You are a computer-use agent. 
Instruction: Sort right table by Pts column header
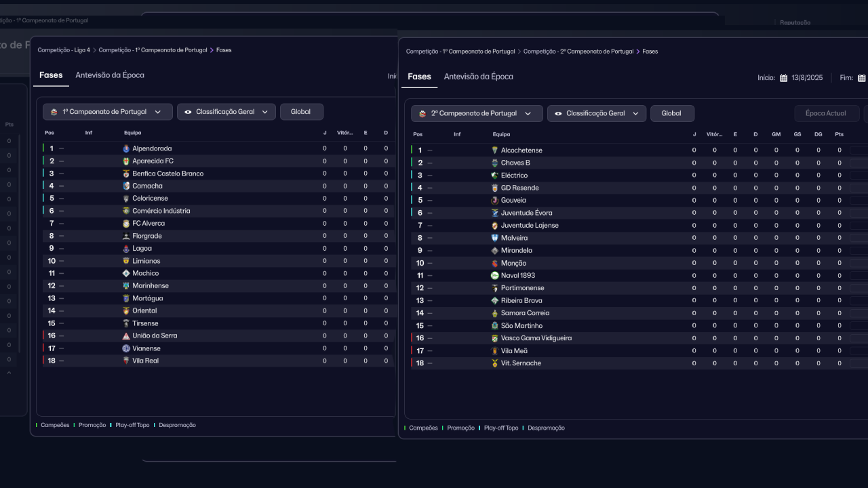(839, 134)
